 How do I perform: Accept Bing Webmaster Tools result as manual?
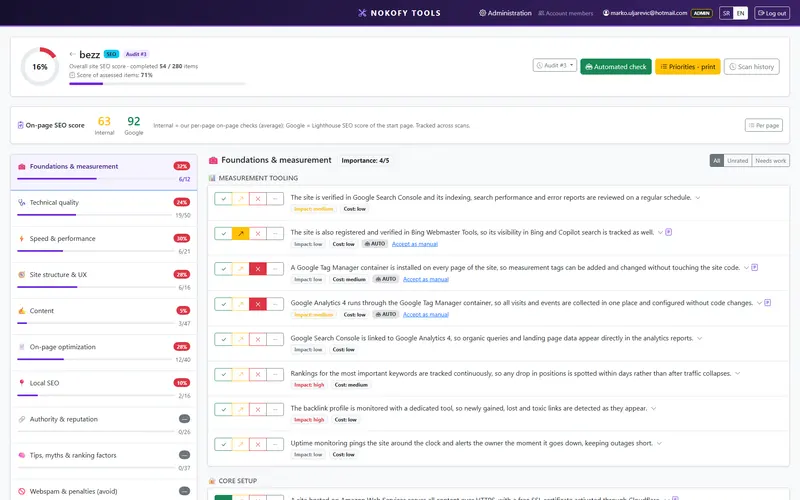414,244
